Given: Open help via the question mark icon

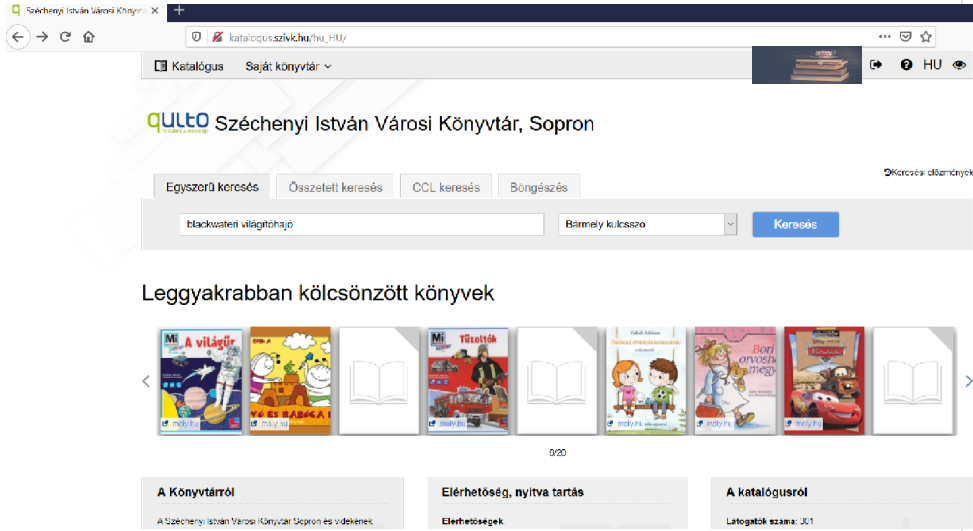Looking at the screenshot, I should [x=906, y=65].
